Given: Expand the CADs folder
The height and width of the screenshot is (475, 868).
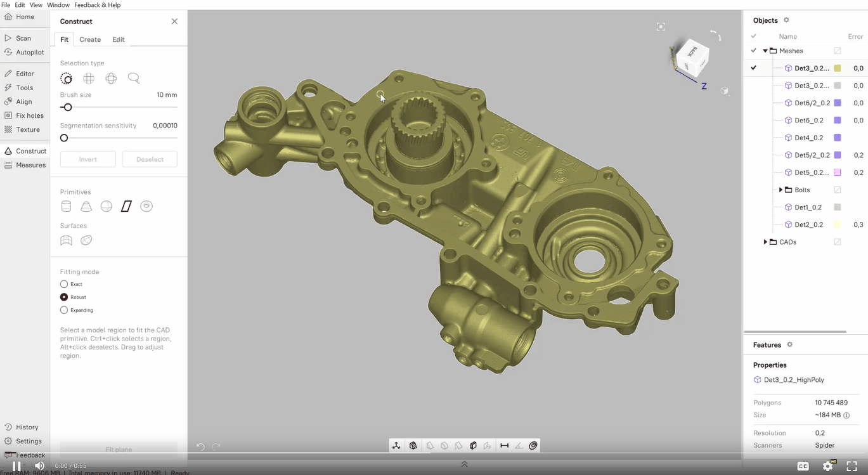Looking at the screenshot, I should [x=765, y=242].
